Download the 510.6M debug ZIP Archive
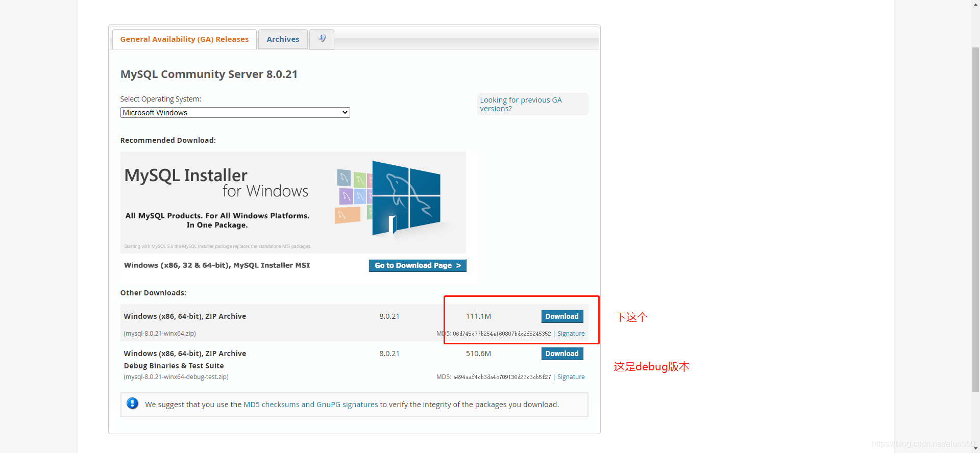The image size is (980, 453). [x=562, y=354]
